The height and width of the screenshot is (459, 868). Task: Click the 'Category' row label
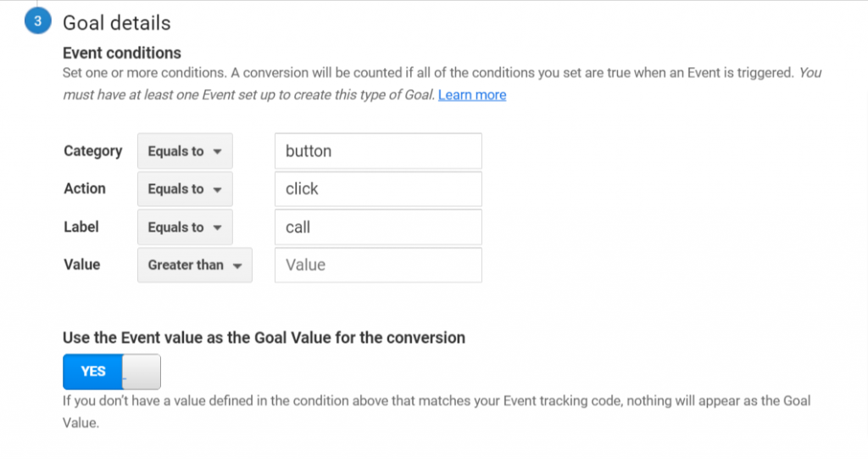click(93, 151)
